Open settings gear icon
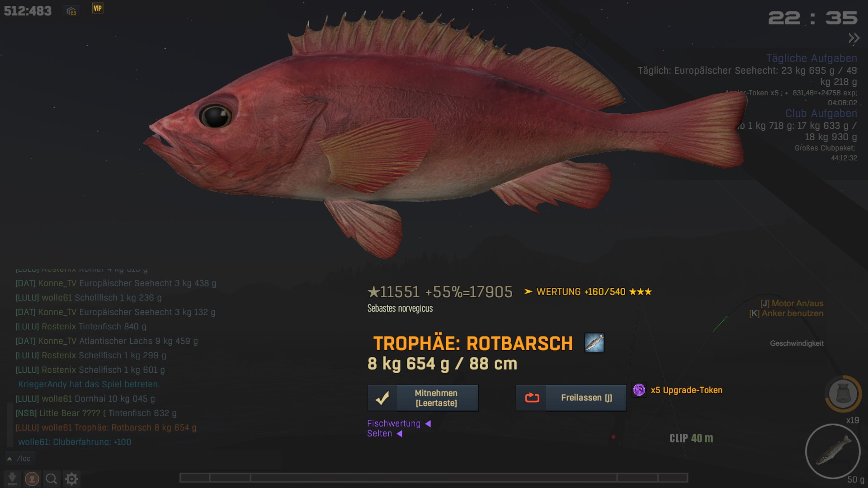Viewport: 868px width, 488px height. point(71,479)
